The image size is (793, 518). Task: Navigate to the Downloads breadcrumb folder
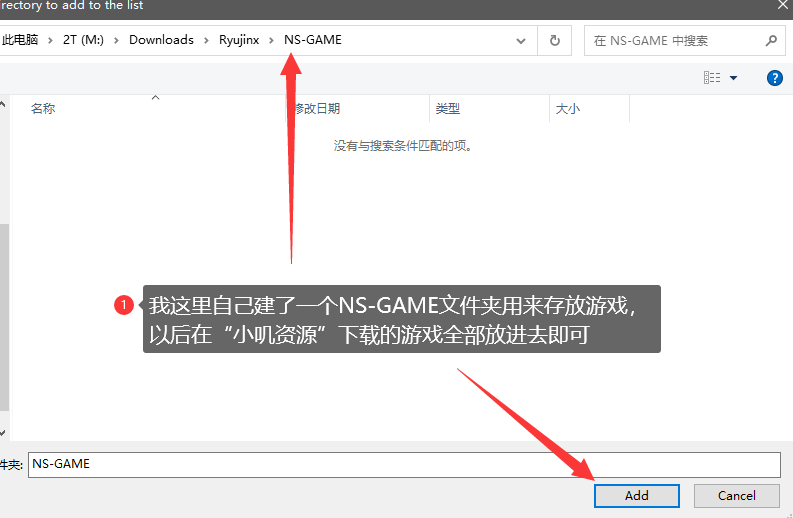click(161, 41)
